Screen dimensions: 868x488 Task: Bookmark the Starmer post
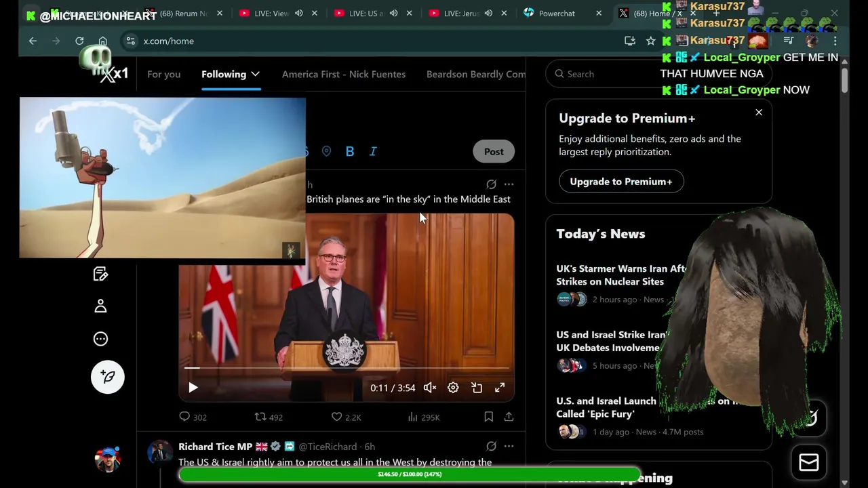(x=488, y=417)
